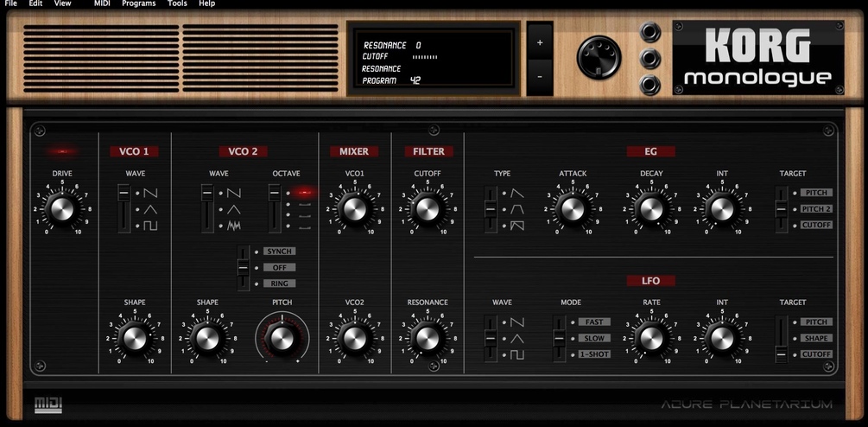
Task: Click the VCO 2 OCTAVE slide switch
Action: coord(275,209)
